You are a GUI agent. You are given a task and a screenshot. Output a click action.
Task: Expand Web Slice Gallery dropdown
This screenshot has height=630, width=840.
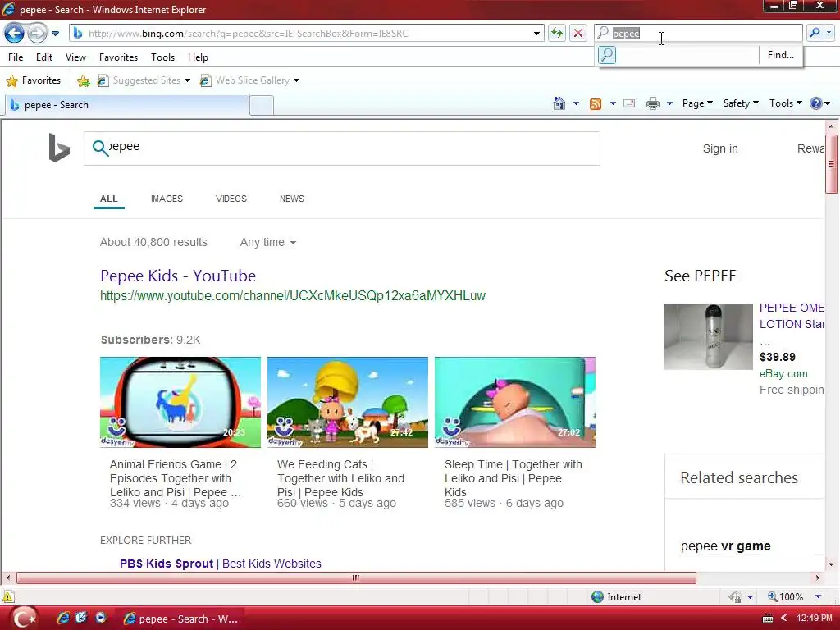tap(296, 80)
